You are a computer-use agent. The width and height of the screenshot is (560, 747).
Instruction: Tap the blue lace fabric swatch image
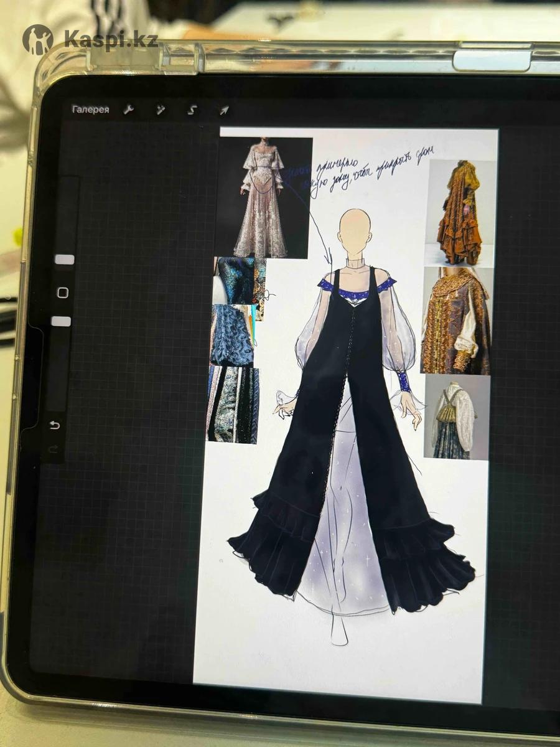[x=232, y=335]
